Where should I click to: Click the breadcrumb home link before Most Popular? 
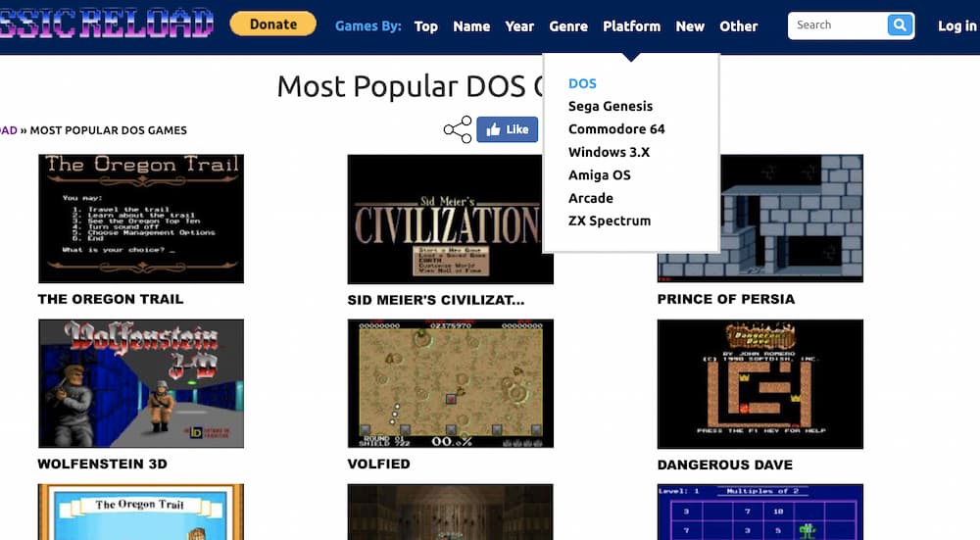pos(8,130)
